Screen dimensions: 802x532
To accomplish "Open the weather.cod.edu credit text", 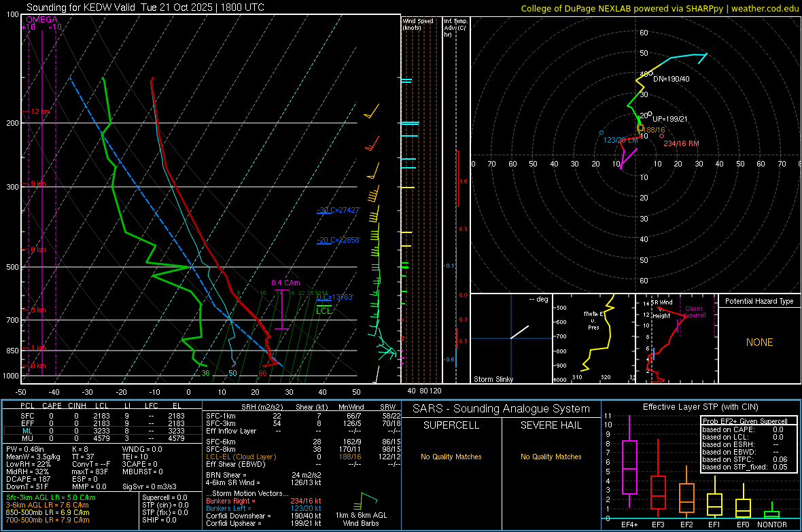I will tap(765, 8).
